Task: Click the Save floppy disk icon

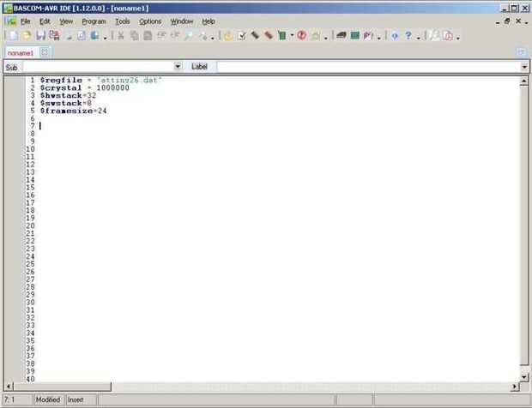Action: [x=40, y=36]
